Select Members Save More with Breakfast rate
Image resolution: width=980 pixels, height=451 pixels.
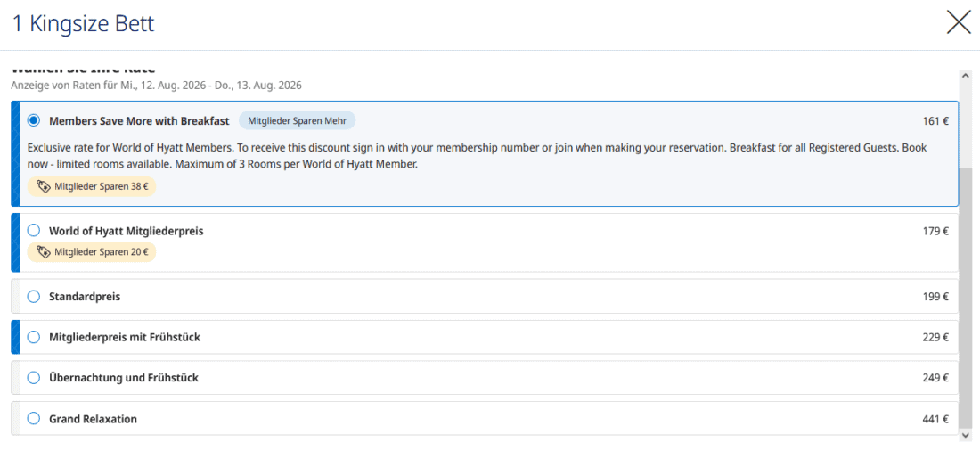(34, 120)
